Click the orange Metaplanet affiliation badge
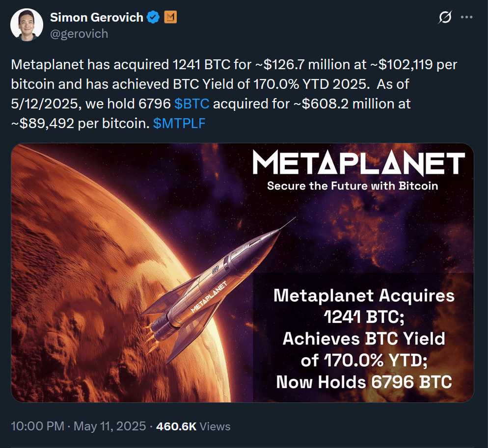Image resolution: width=488 pixels, height=448 pixels. coord(170,18)
